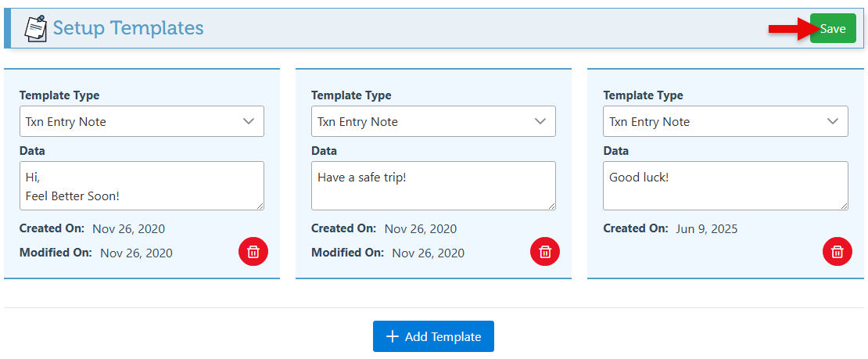
Task: Click the Data label in the middle card
Action: pyautogui.click(x=324, y=151)
